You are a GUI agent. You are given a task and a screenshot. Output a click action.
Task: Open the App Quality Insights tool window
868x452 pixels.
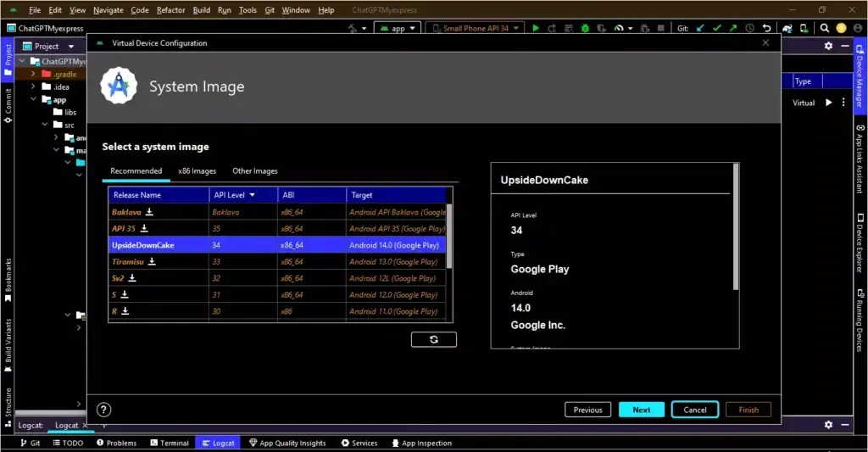point(287,443)
